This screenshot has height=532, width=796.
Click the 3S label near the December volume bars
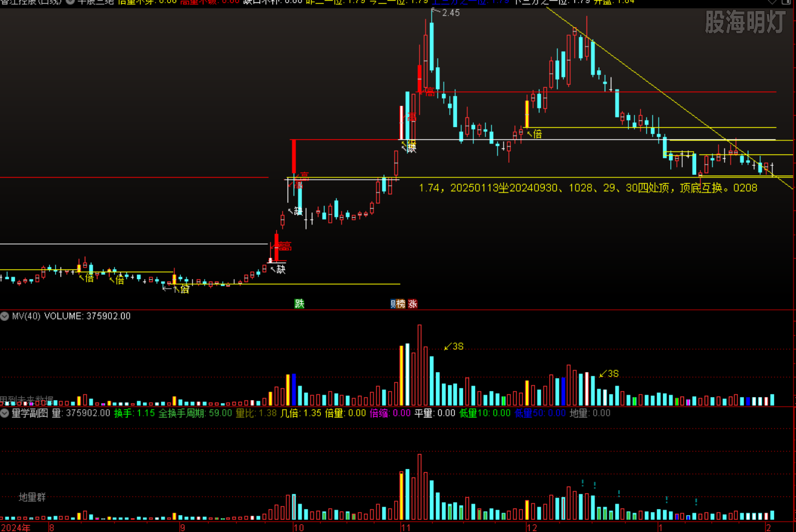(x=613, y=373)
